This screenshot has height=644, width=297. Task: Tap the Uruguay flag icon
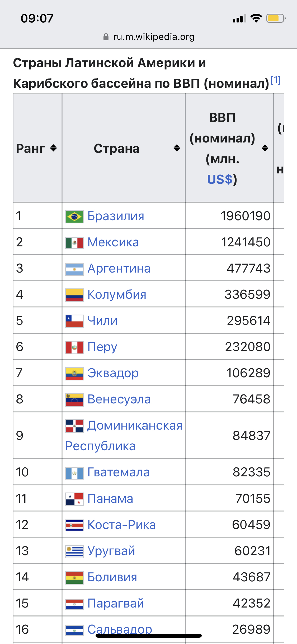point(74,551)
